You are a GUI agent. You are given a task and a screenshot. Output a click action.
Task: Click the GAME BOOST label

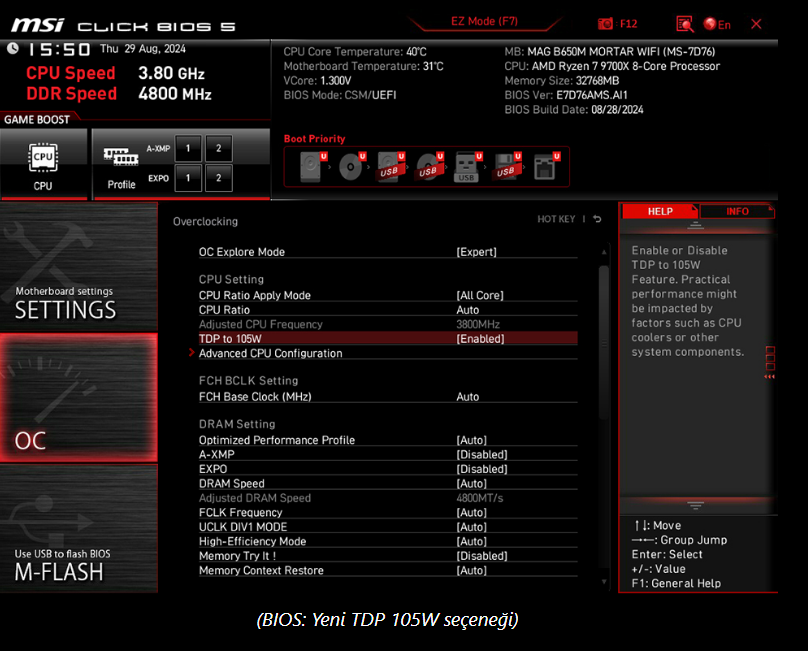point(37,120)
